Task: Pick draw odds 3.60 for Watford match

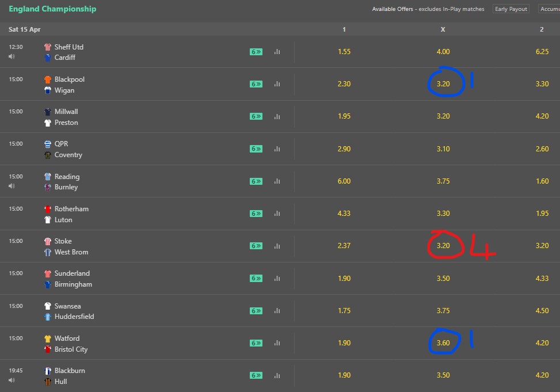Action: (443, 343)
